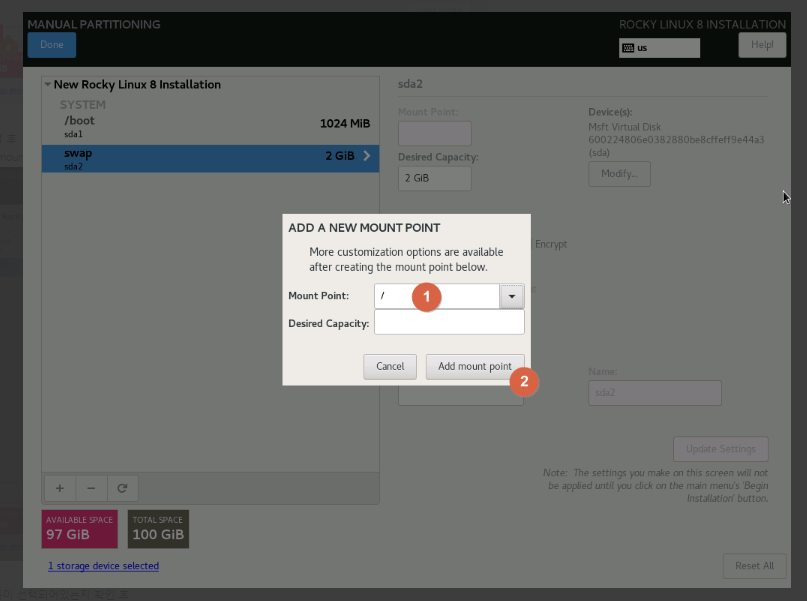The height and width of the screenshot is (601, 807).
Task: Click the Available Space 97 GiB box
Action: (x=80, y=529)
